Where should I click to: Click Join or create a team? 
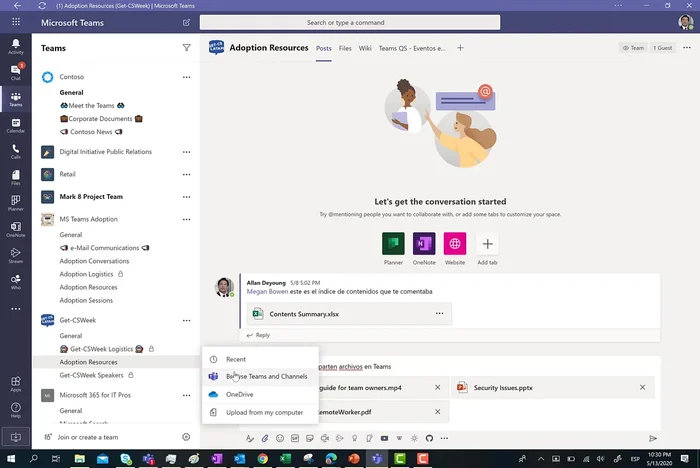pos(88,437)
